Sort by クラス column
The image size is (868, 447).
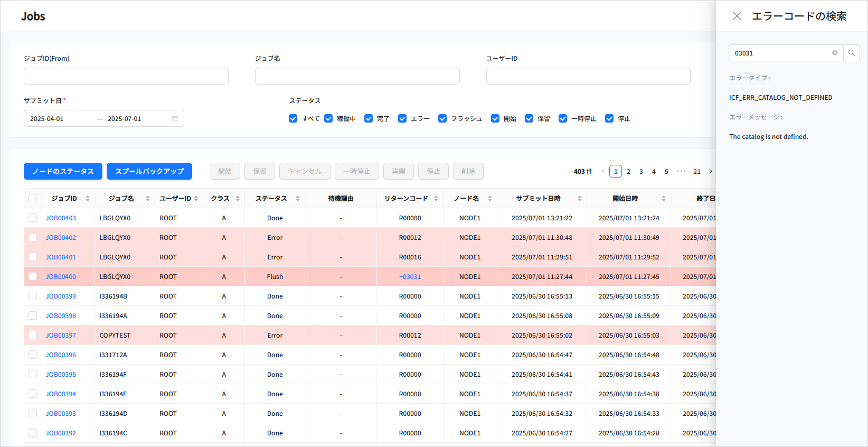tap(238, 198)
